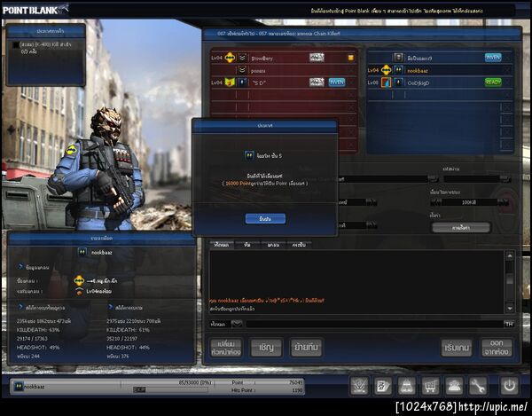This screenshot has width=532, height=416.
Task: Click the start game button
Action: 457,348
